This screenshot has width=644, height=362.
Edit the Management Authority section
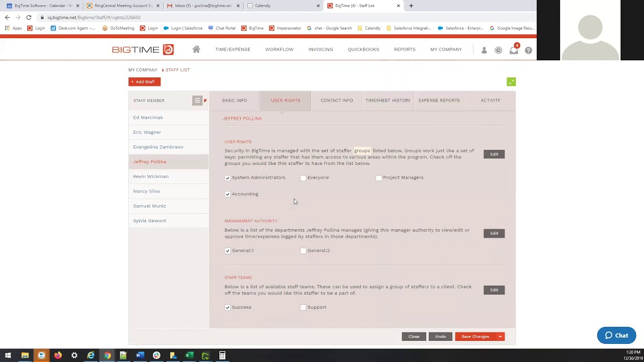pos(494,233)
